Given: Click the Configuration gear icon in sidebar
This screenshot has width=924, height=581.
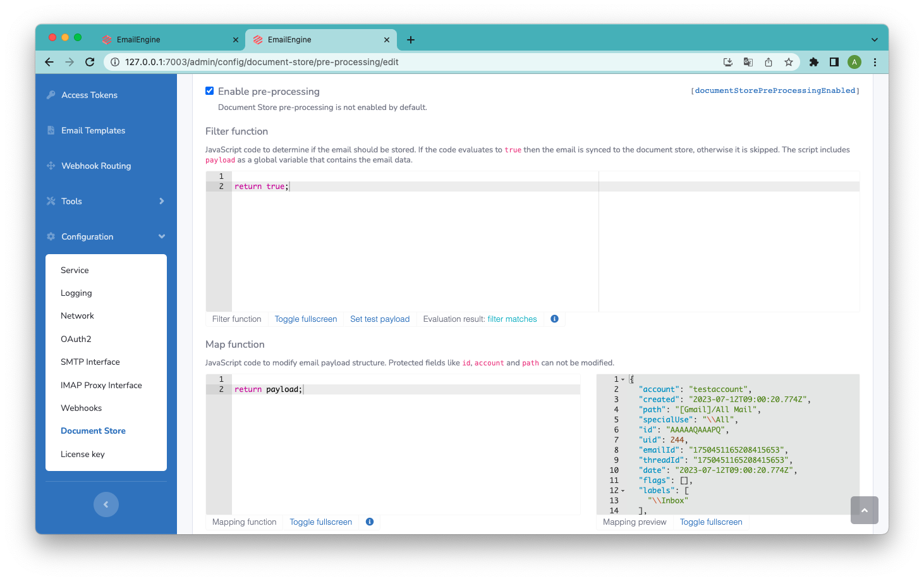Looking at the screenshot, I should pos(51,236).
